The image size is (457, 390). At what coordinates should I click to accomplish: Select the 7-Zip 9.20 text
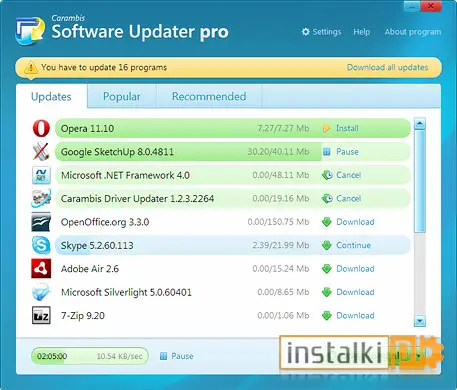[83, 316]
